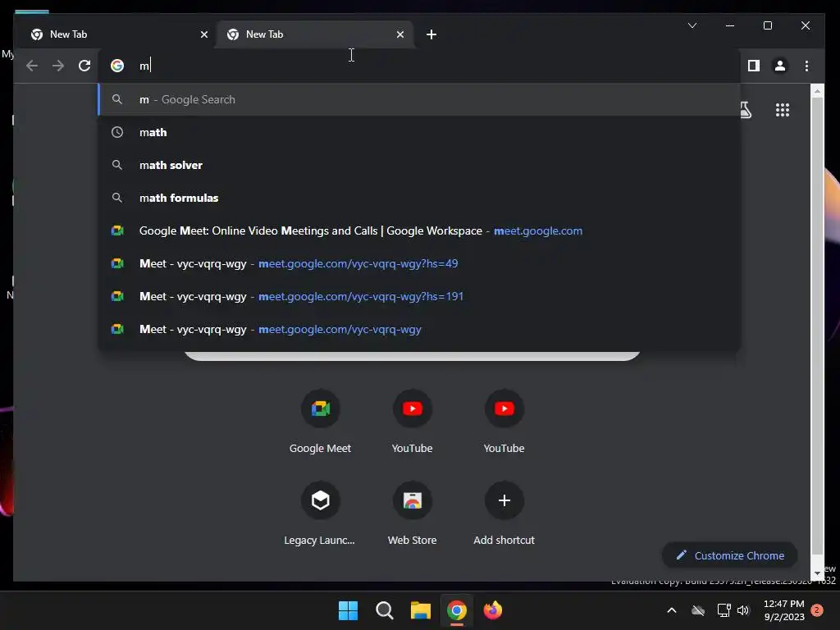
Task: Reload the page with the refresh icon
Action: 84,66
